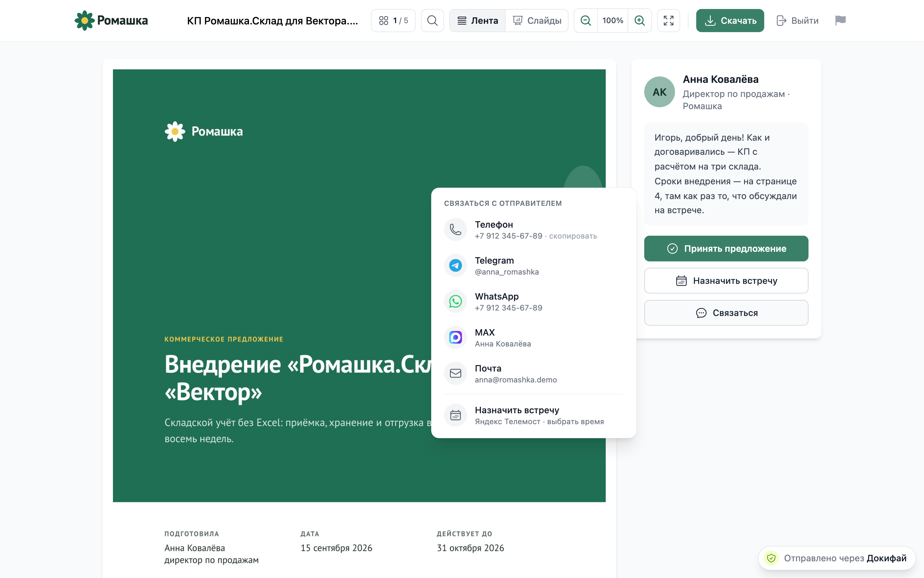Click the Скачать download button
The height and width of the screenshot is (578, 924).
point(730,21)
